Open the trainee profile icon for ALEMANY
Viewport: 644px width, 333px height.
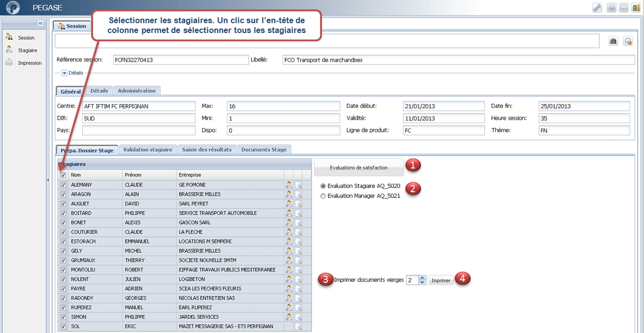pyautogui.click(x=289, y=185)
